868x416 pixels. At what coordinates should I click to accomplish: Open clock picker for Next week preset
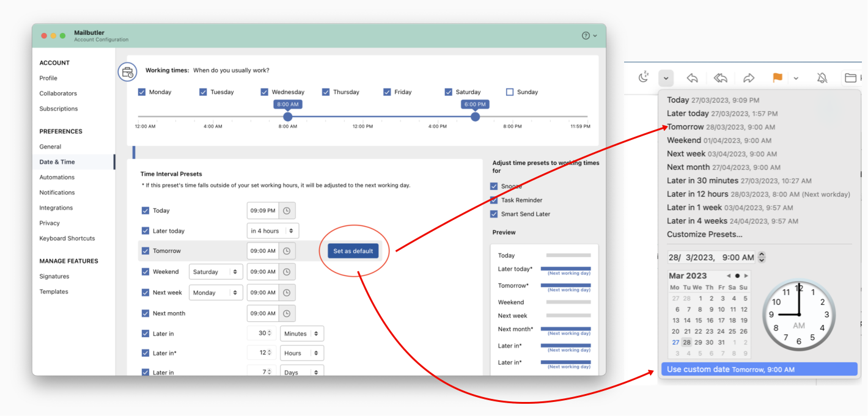pos(287,293)
